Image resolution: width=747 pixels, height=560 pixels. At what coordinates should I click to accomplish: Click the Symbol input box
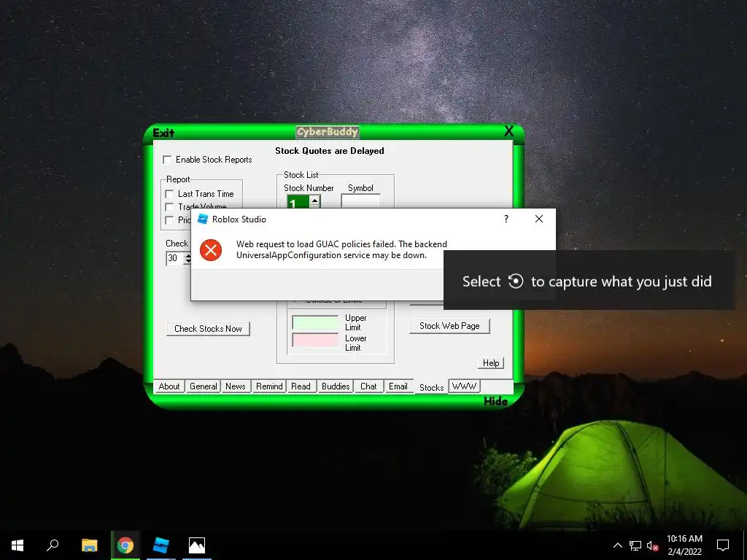pyautogui.click(x=360, y=201)
